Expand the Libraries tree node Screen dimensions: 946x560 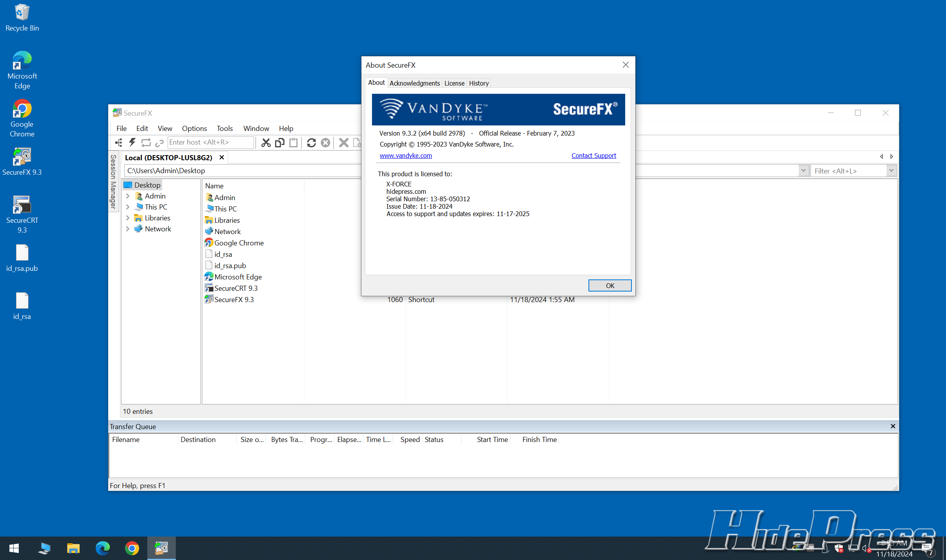click(x=128, y=218)
